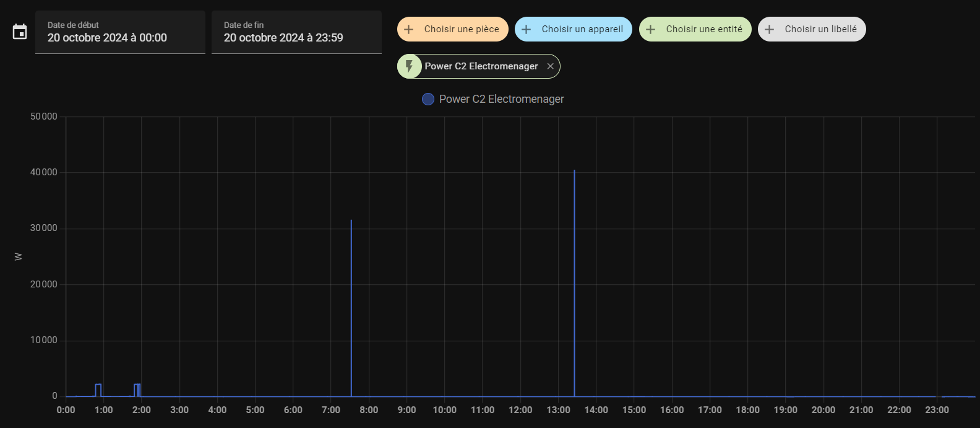Viewport: 980px width, 428px height.
Task: Open Choisir une entité picker
Action: tap(695, 29)
